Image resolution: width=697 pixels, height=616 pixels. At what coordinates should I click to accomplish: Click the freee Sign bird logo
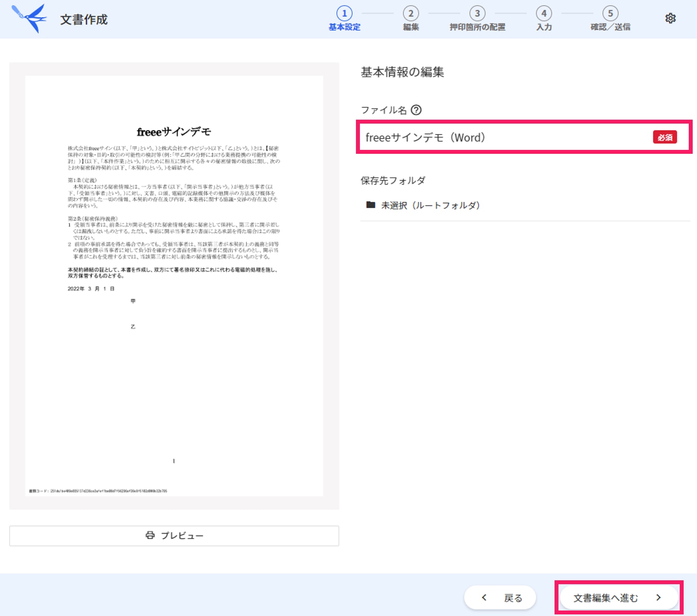tap(29, 18)
